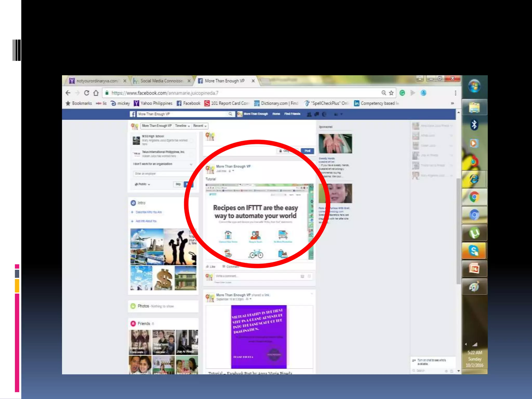Image resolution: width=532 pixels, height=399 pixels.
Task: Open Public audience selector dropdown
Action: click(x=143, y=184)
